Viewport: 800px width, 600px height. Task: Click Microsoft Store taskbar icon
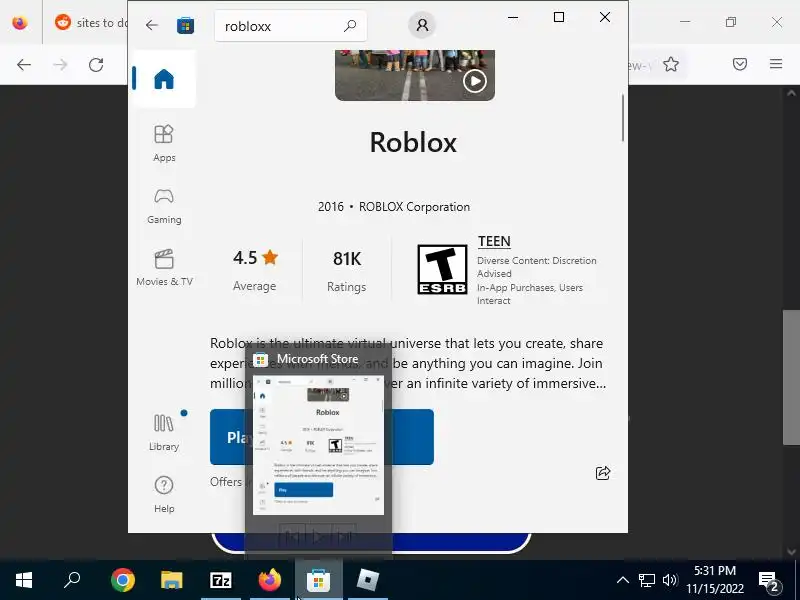pos(318,580)
